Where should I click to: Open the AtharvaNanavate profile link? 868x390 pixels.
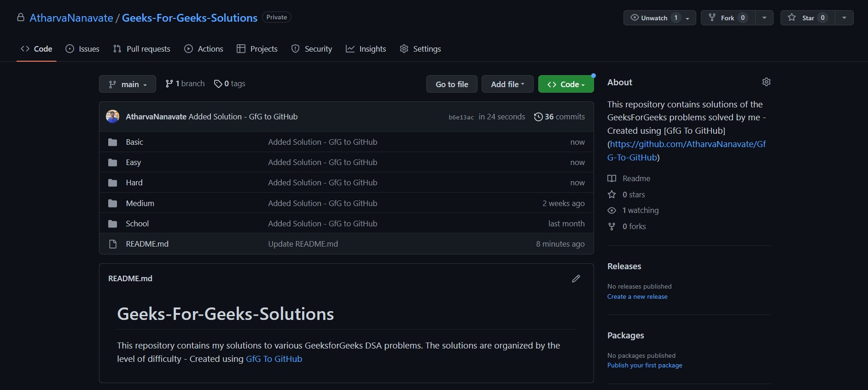[71, 18]
